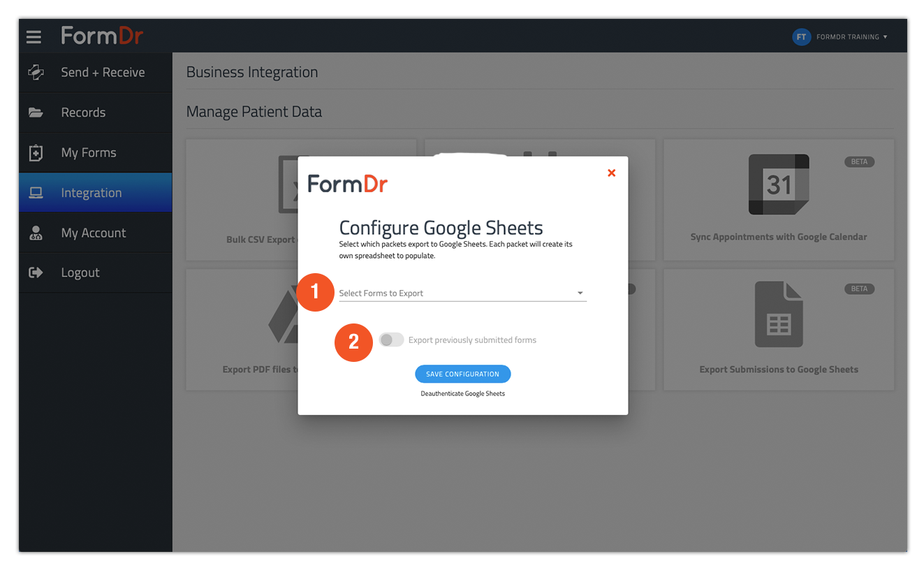Screen dimensions: 924x568
Task: Click Export Submissions to Google Sheets label
Action: coord(779,370)
